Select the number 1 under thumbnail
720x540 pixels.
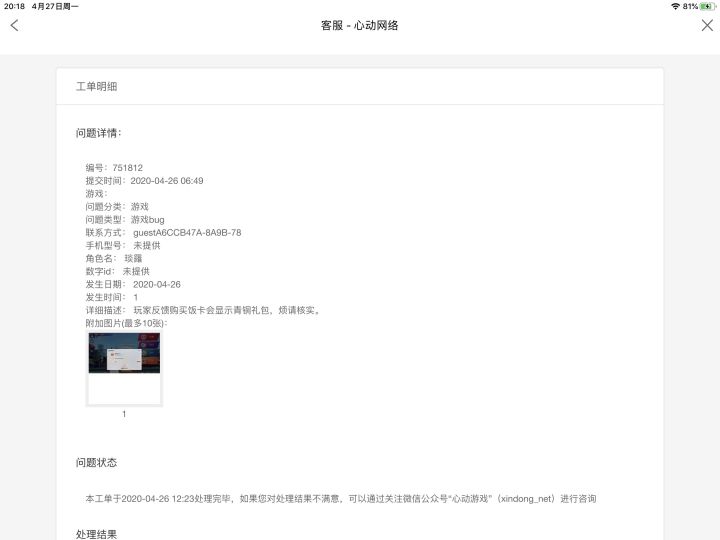point(124,414)
